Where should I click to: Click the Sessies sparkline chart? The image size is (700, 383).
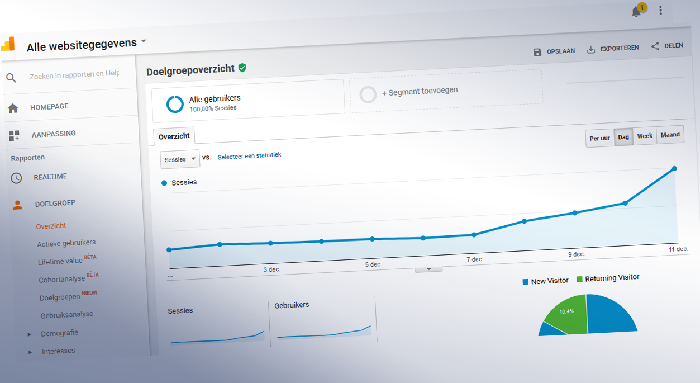(x=217, y=337)
